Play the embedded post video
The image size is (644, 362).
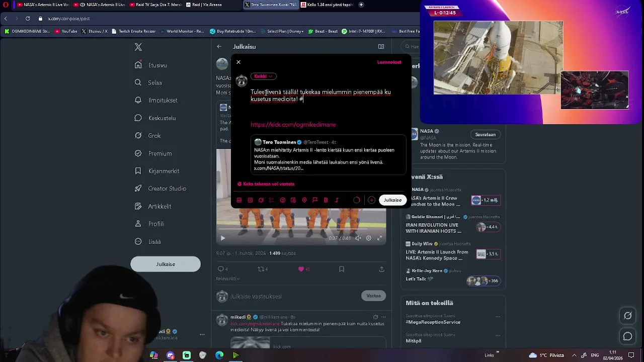coord(223,238)
